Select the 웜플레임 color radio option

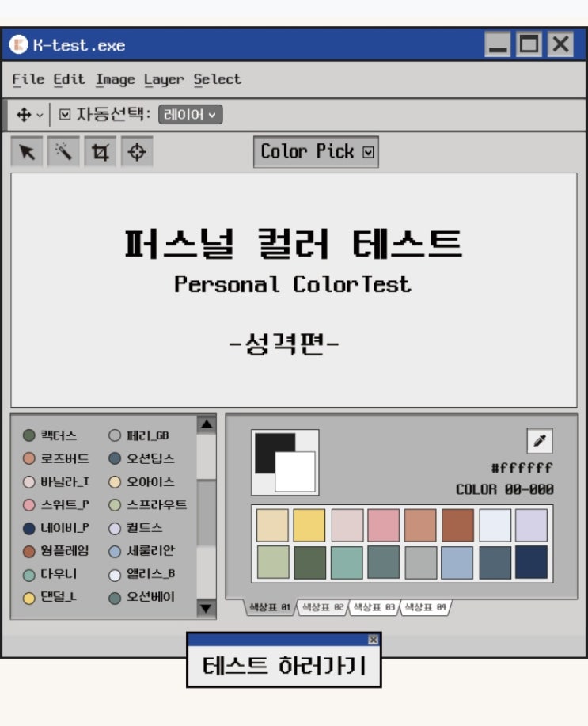click(29, 552)
